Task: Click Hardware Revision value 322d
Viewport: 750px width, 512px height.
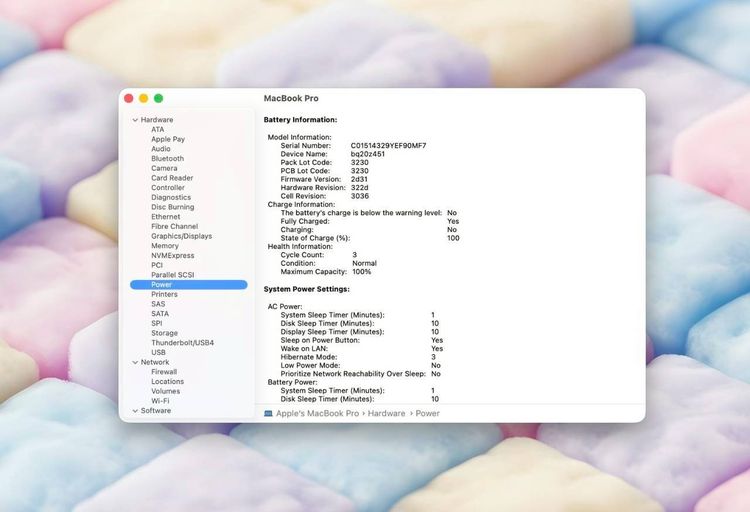Action: coord(360,188)
